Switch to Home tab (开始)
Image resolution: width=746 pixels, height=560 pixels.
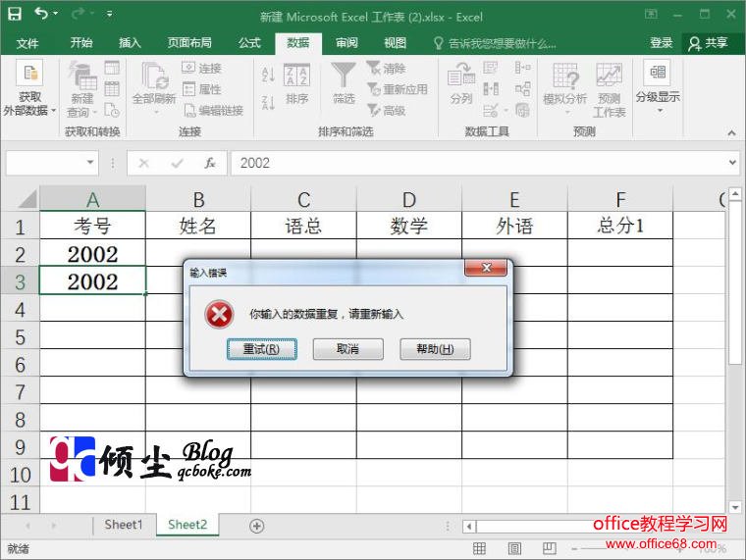(x=81, y=43)
